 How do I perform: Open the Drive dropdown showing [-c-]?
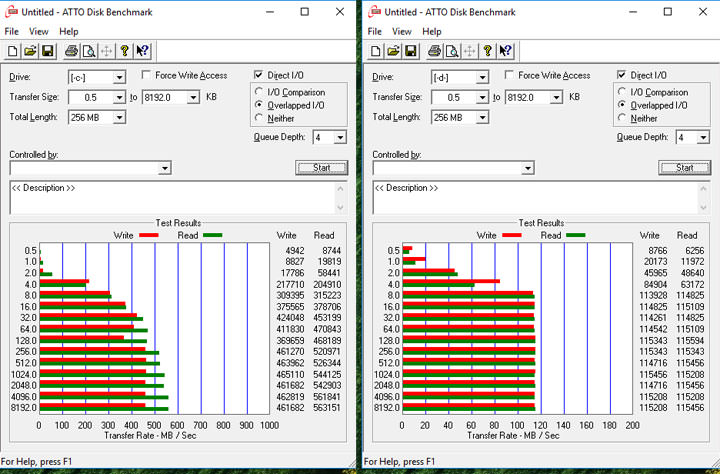(x=118, y=77)
